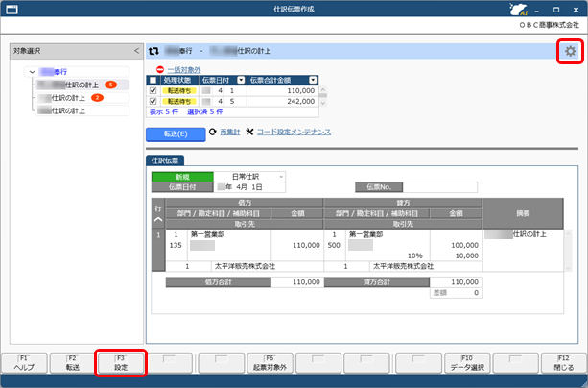This screenshot has height=388, width=588.
Task: Click the ＯＢＣ商事株式会社 company name
Action: (x=550, y=25)
